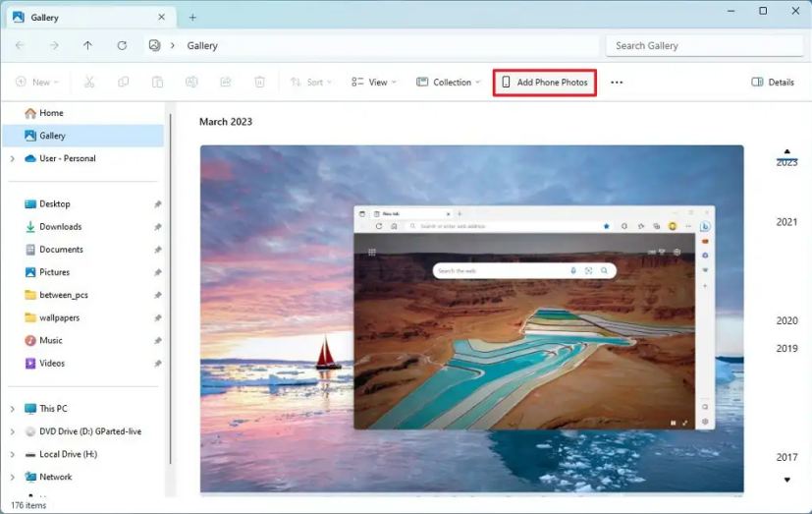Click the pin icon next to Music
812x514 pixels.
tap(157, 341)
